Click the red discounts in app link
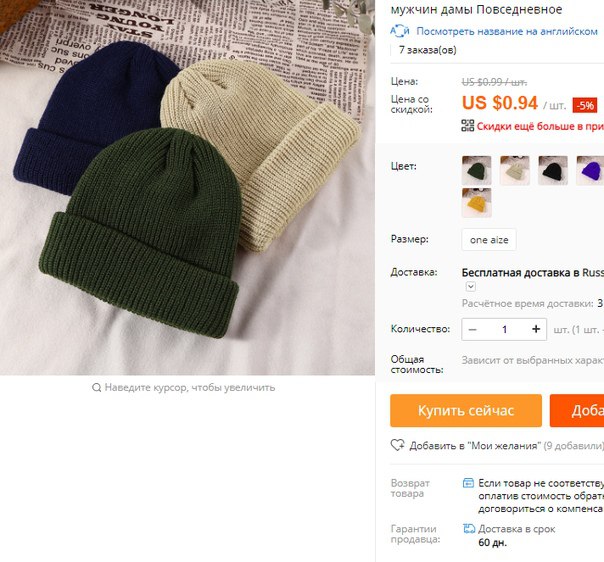 pyautogui.click(x=540, y=126)
